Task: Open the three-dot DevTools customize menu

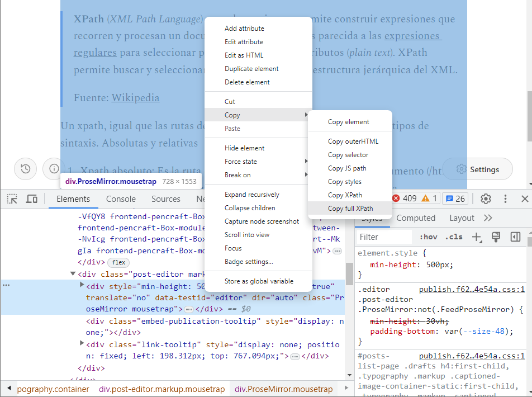Action: [505, 198]
